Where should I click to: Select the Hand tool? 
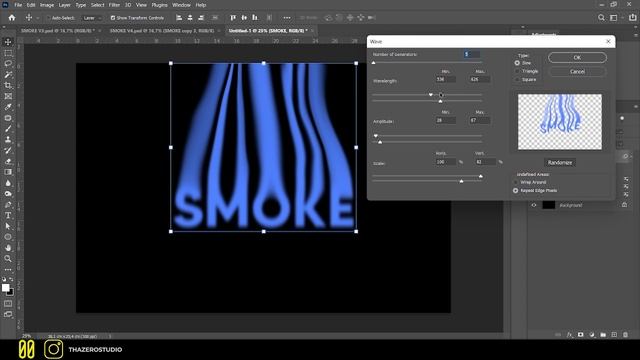(8, 248)
